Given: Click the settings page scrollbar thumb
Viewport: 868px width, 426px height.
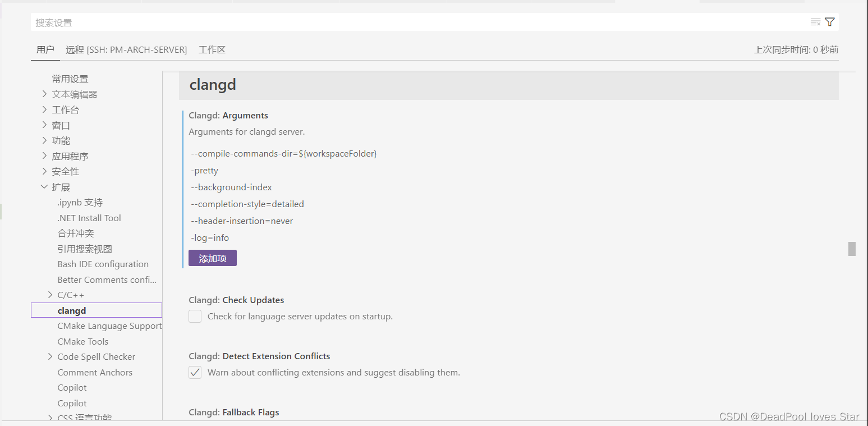Looking at the screenshot, I should click(852, 249).
